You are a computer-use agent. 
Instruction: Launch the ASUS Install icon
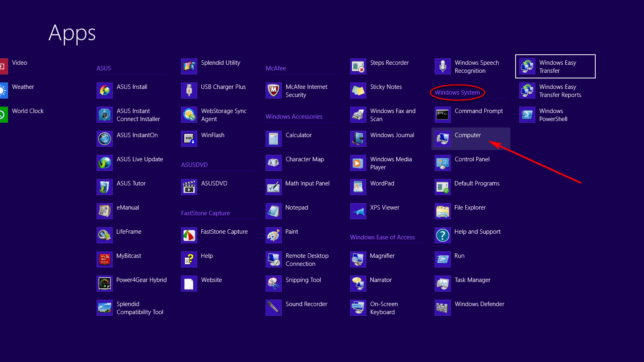point(105,90)
